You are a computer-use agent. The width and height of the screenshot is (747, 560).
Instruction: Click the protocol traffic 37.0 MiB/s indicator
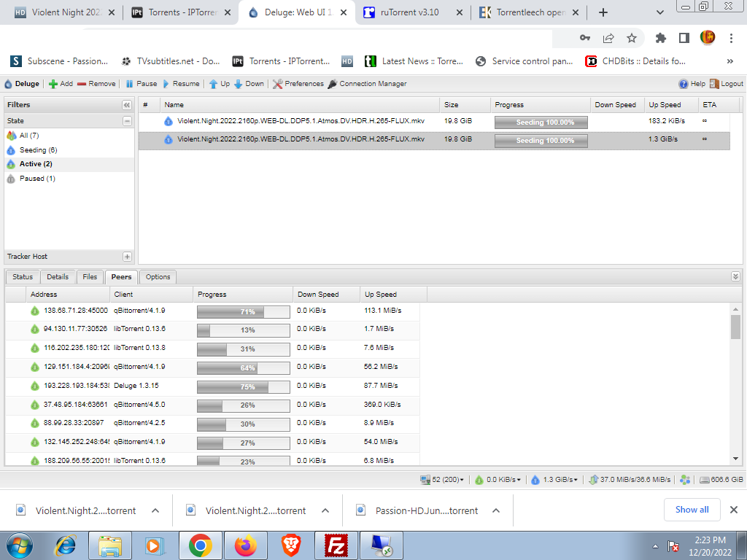point(630,480)
